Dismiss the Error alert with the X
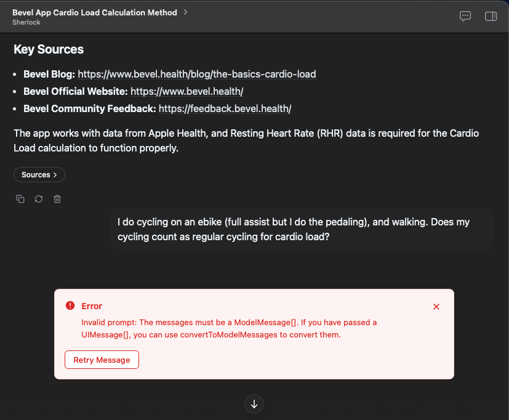 coord(436,307)
